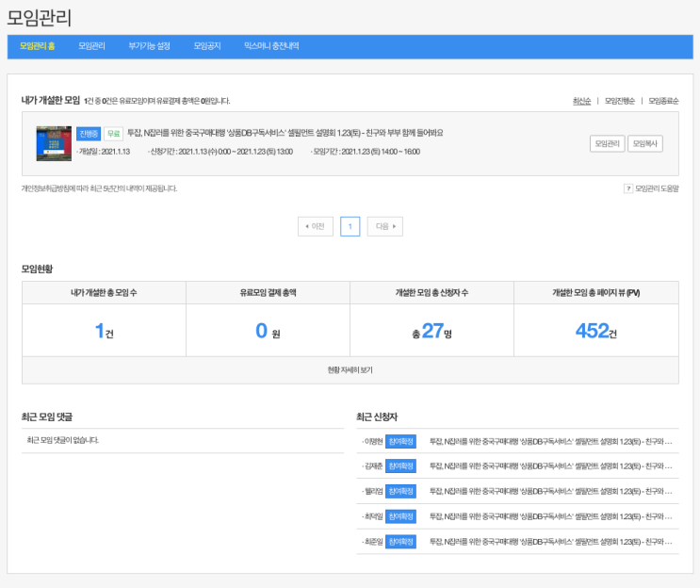Open the meeting link in 최준일's row
This screenshot has height=588, width=700.
(551, 542)
